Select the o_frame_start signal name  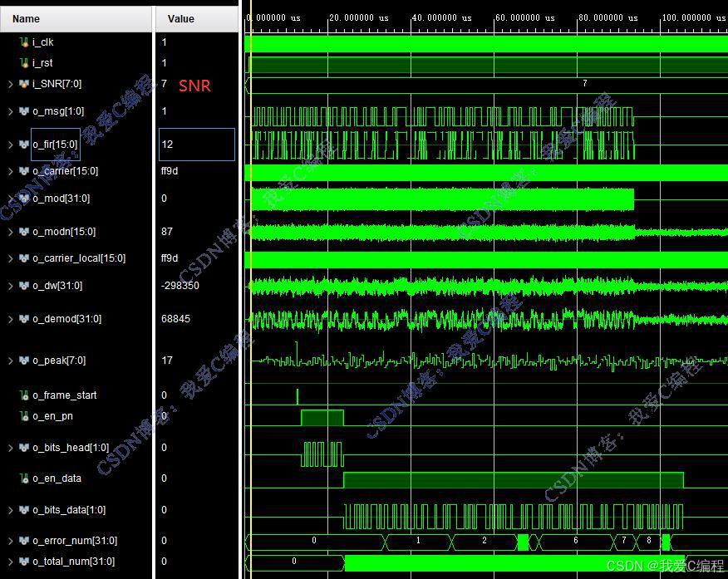coord(65,395)
